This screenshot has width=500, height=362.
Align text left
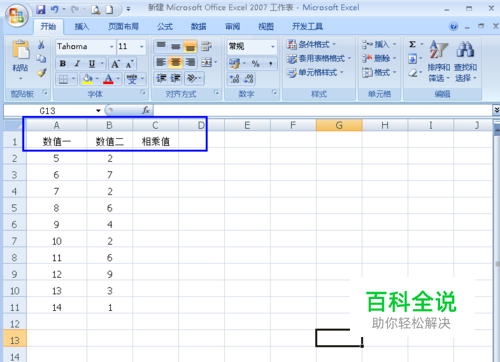(x=161, y=62)
